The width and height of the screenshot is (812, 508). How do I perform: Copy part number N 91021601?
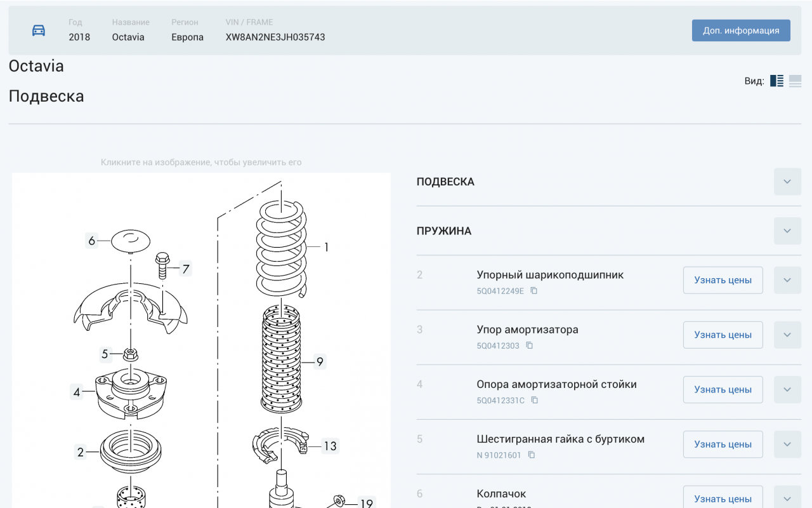click(532, 455)
